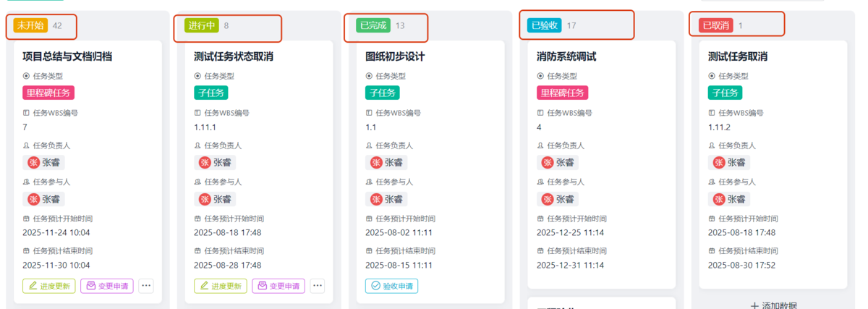Click WBS number 7 on 项目总结与文档归档 card

point(25,127)
